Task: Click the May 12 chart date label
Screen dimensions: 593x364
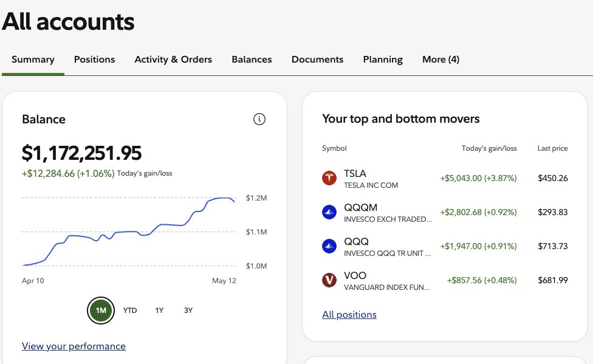Action: (x=224, y=281)
